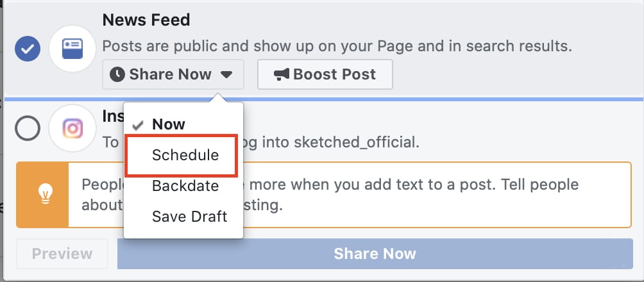Click the Preview button
Screen dimensions: 644x282
[62, 254]
